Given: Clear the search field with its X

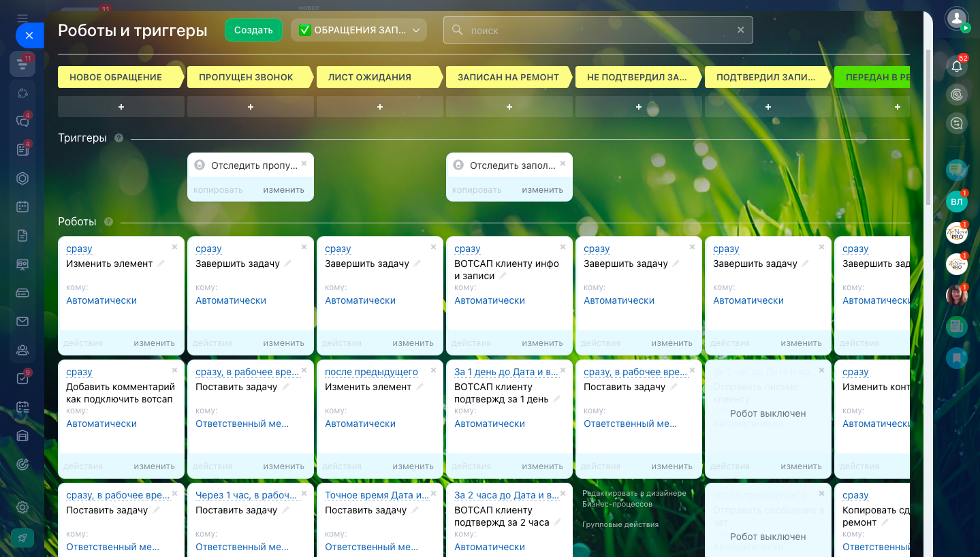Looking at the screenshot, I should click(x=741, y=30).
